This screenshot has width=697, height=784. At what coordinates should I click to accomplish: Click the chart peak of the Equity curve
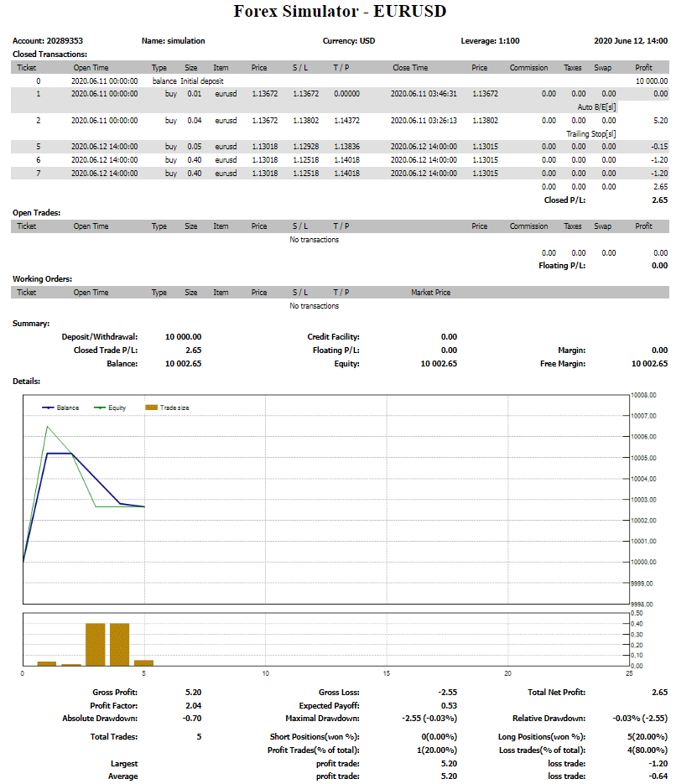coord(49,426)
